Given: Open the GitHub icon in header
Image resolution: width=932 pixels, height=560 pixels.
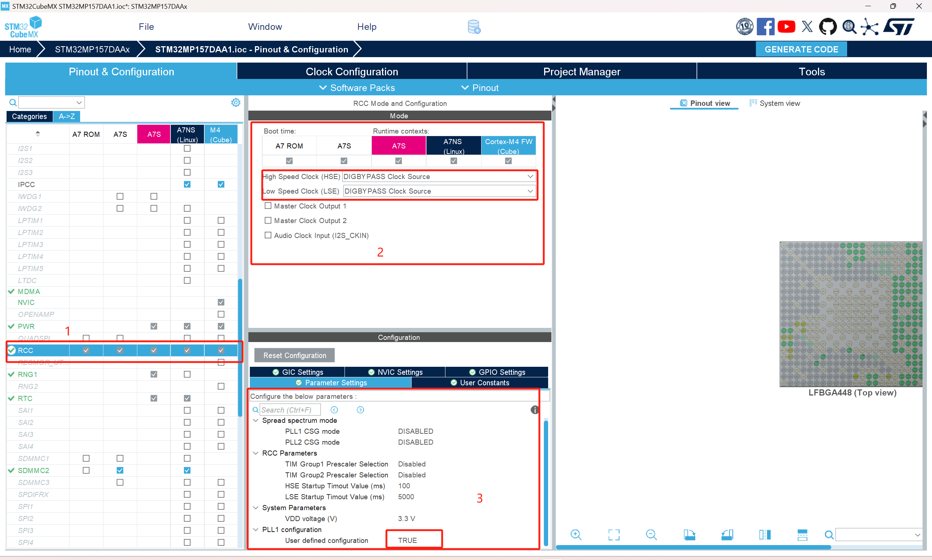Looking at the screenshot, I should pos(827,27).
